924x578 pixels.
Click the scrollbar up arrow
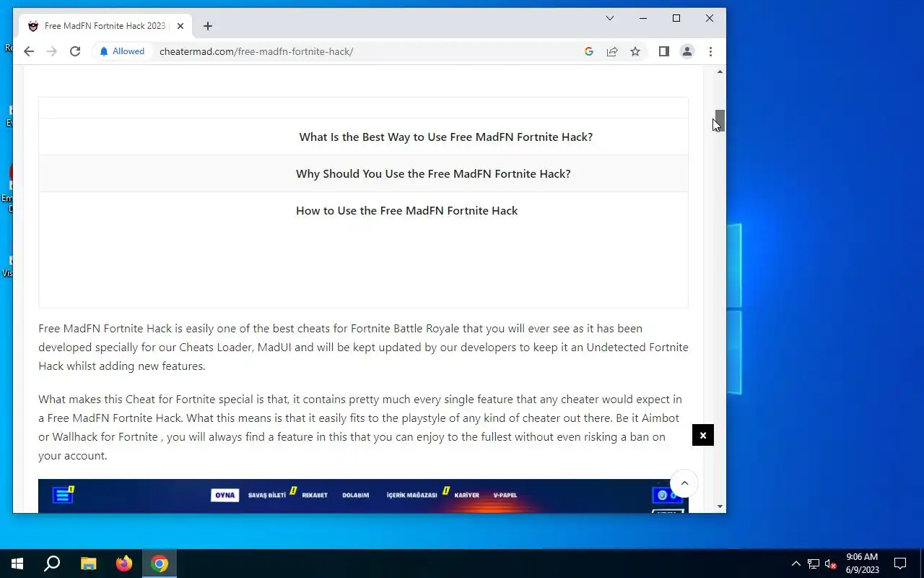tap(720, 72)
